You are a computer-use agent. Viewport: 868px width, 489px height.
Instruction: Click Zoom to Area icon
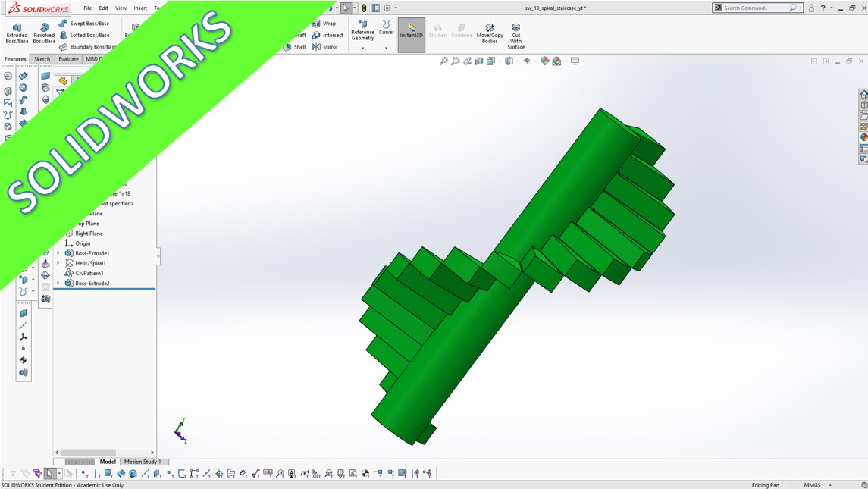pyautogui.click(x=456, y=61)
